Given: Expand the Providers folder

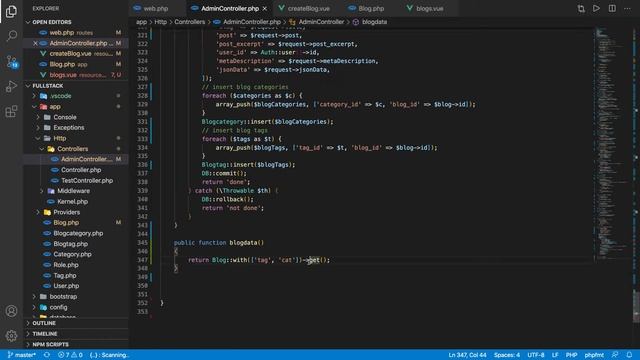Looking at the screenshot, I should pyautogui.click(x=66, y=212).
